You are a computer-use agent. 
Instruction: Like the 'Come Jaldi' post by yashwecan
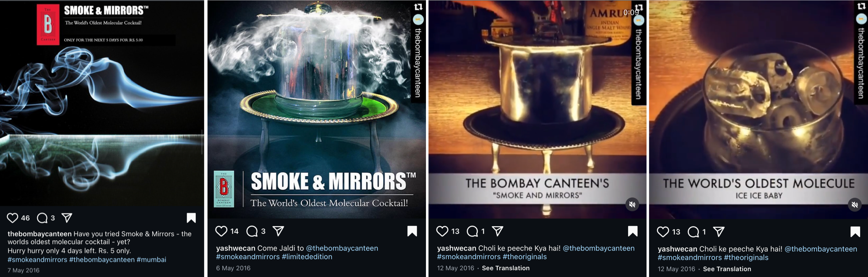click(221, 231)
